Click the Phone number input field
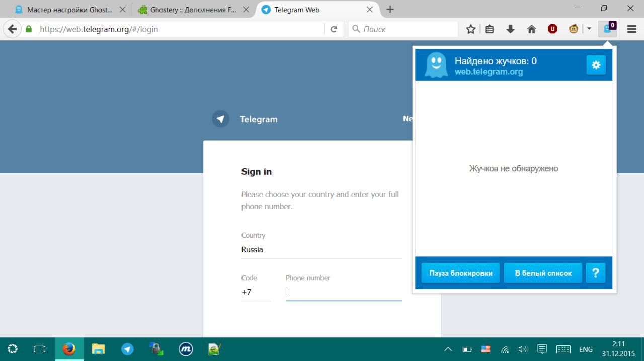Viewport: 644px width, 361px height. (344, 292)
